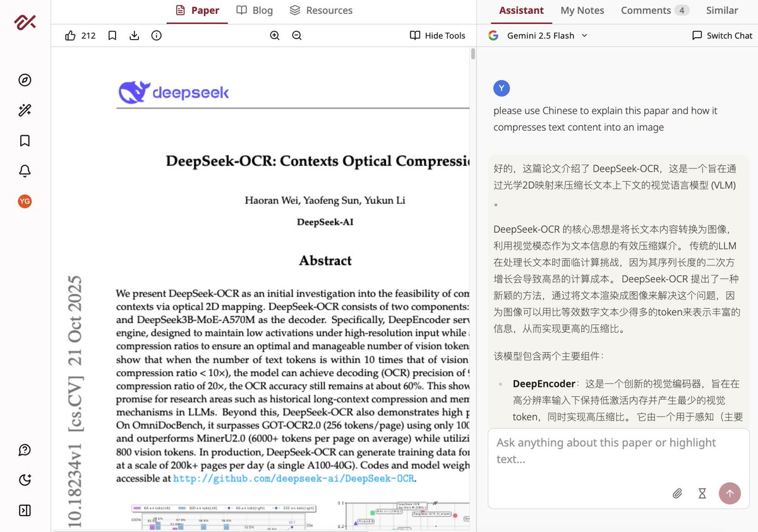Open the feedback chat bubble icon in the sidebar
This screenshot has width=758, height=532.
click(x=25, y=450)
